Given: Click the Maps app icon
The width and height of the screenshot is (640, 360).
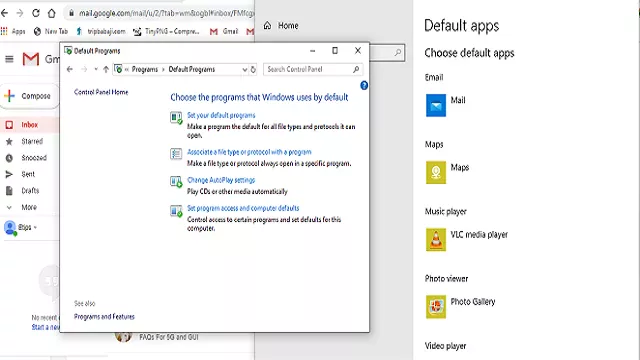Looking at the screenshot, I should coord(436,172).
